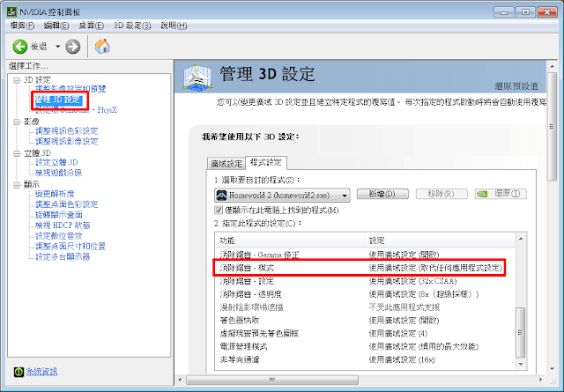Screen dimensions: 564x392
Task: Click the horizontal scrollbar left arrow
Action: point(180,380)
